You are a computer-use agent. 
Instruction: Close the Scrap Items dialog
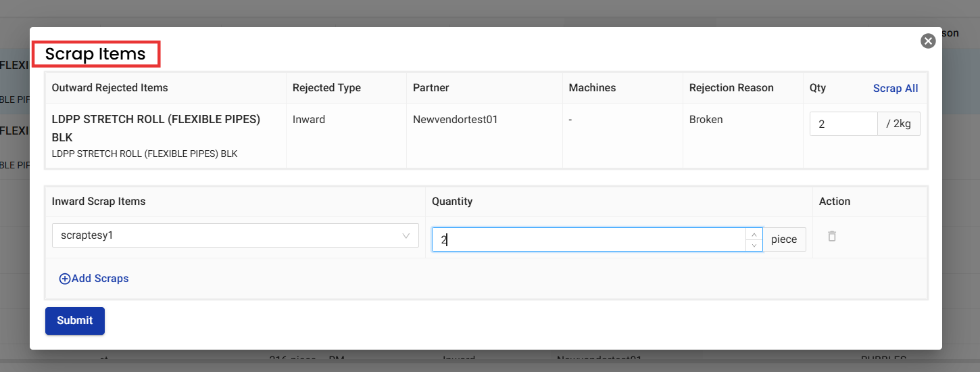tap(928, 41)
